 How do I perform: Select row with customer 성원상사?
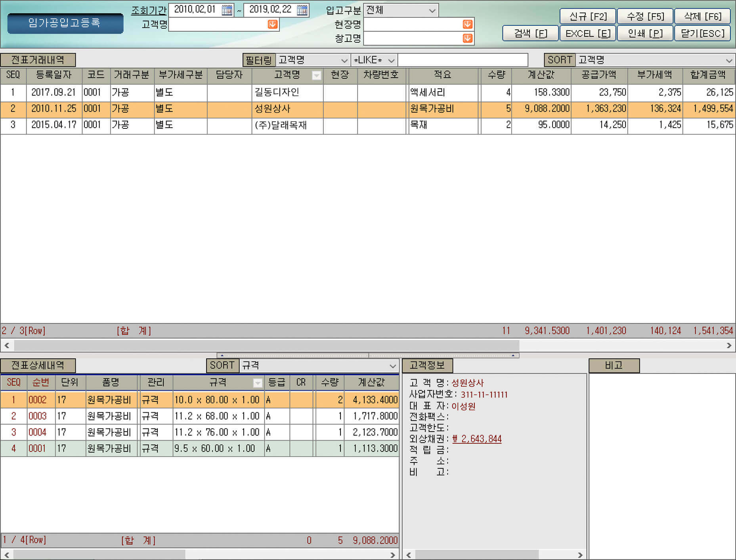pyautogui.click(x=367, y=109)
